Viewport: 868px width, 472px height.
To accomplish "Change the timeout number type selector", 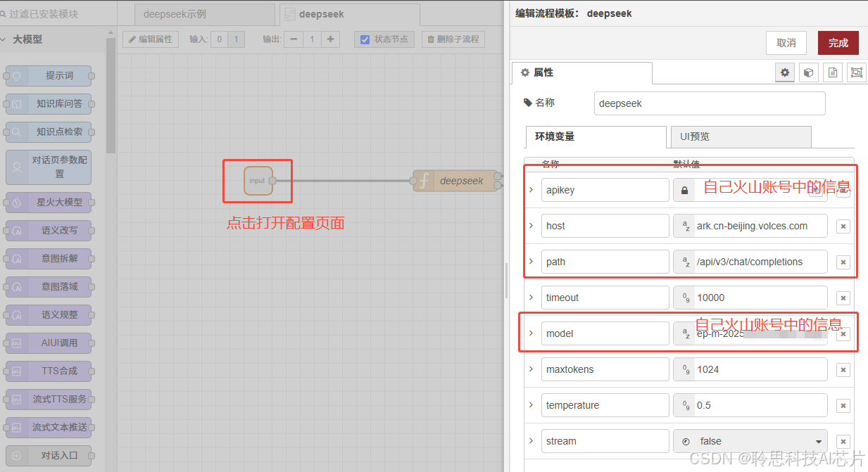I will tap(684, 298).
